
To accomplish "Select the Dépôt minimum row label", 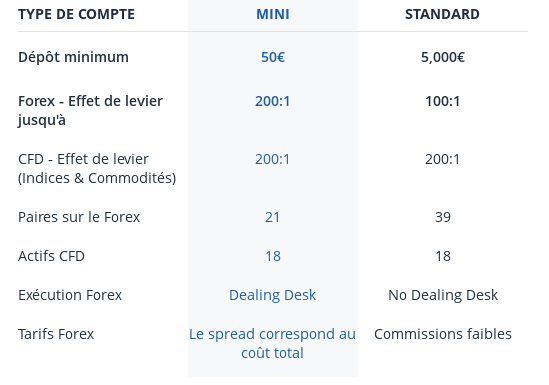I will [x=73, y=57].
